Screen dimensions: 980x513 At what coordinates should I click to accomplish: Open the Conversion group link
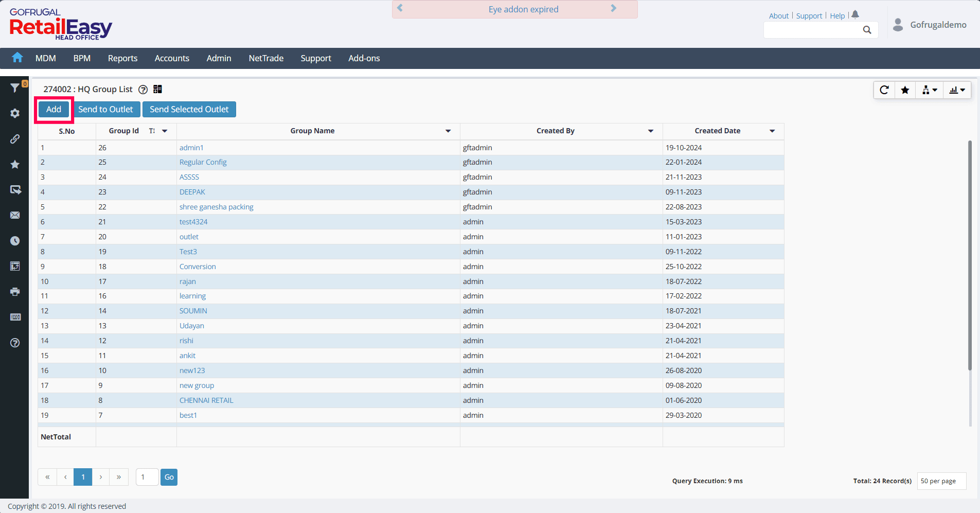pos(198,267)
